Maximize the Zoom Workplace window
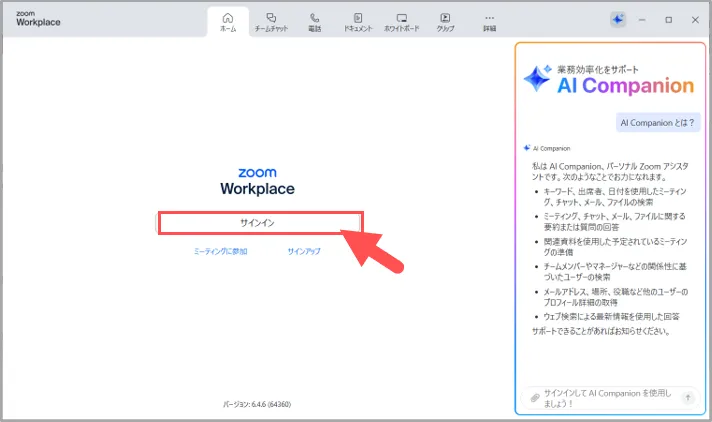 (x=668, y=20)
